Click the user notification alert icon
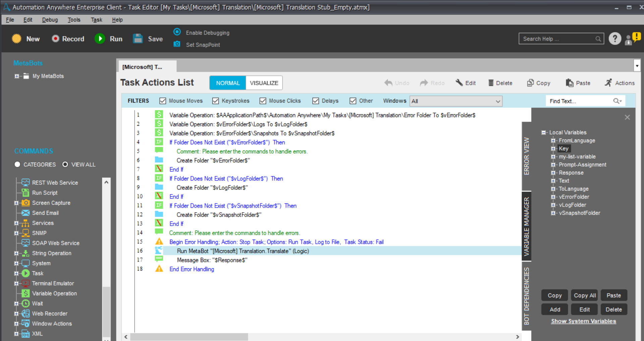The width and height of the screenshot is (644, 341). 633,39
